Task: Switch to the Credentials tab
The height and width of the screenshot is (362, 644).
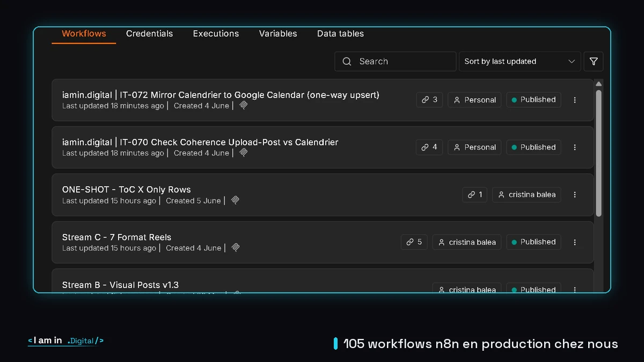Action: [x=149, y=34]
